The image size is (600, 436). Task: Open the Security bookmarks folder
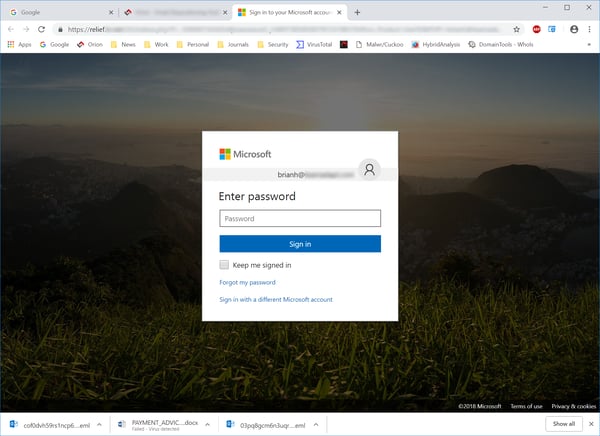point(272,45)
